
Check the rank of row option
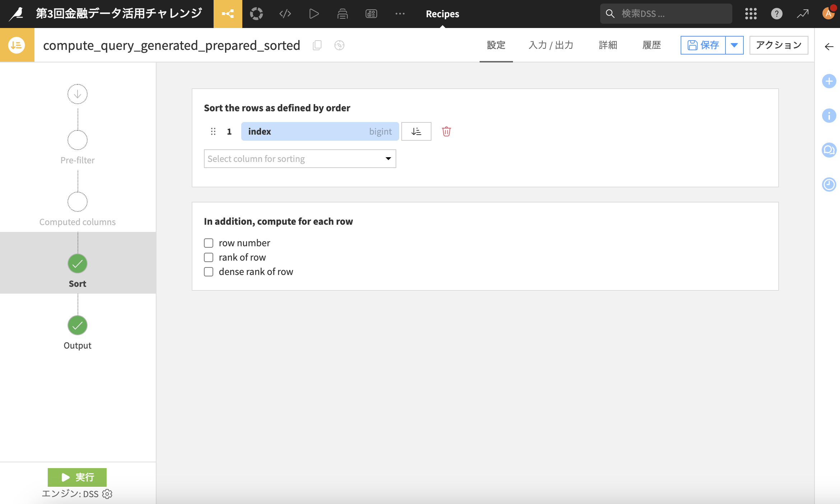click(209, 257)
